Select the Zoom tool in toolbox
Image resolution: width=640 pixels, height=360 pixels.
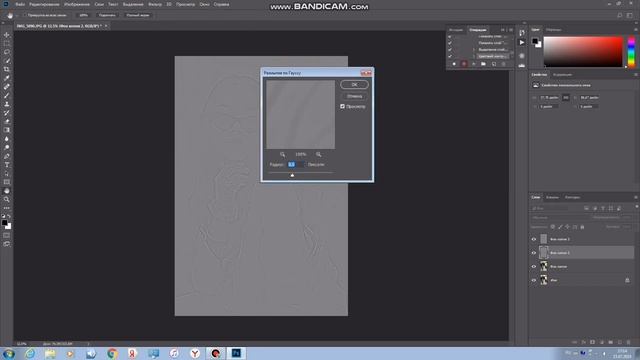[7, 200]
